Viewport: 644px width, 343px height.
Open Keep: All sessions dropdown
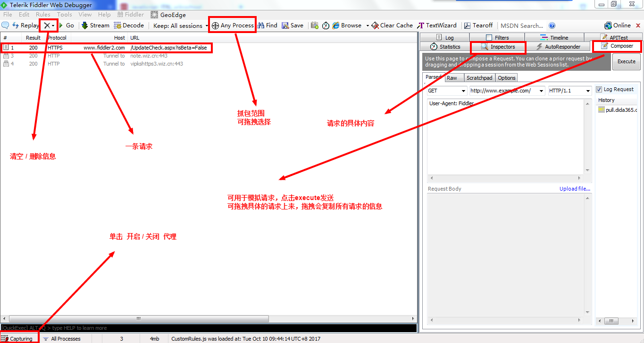(181, 25)
